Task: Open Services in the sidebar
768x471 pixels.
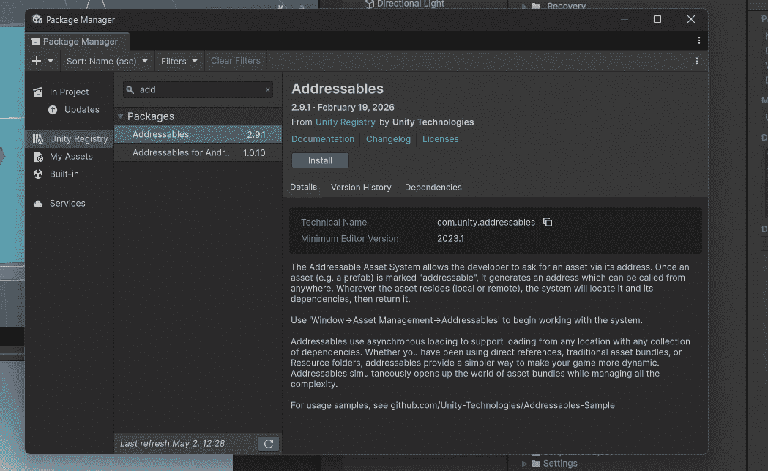Action: click(x=70, y=203)
